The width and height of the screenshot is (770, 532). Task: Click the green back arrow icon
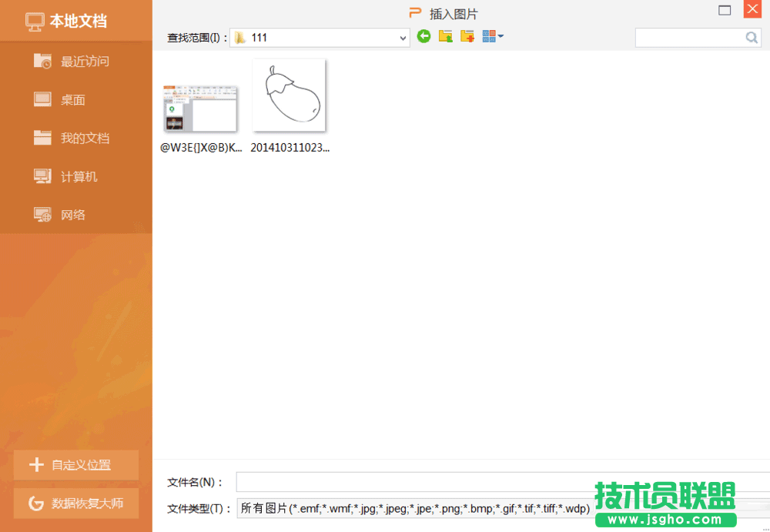(423, 36)
